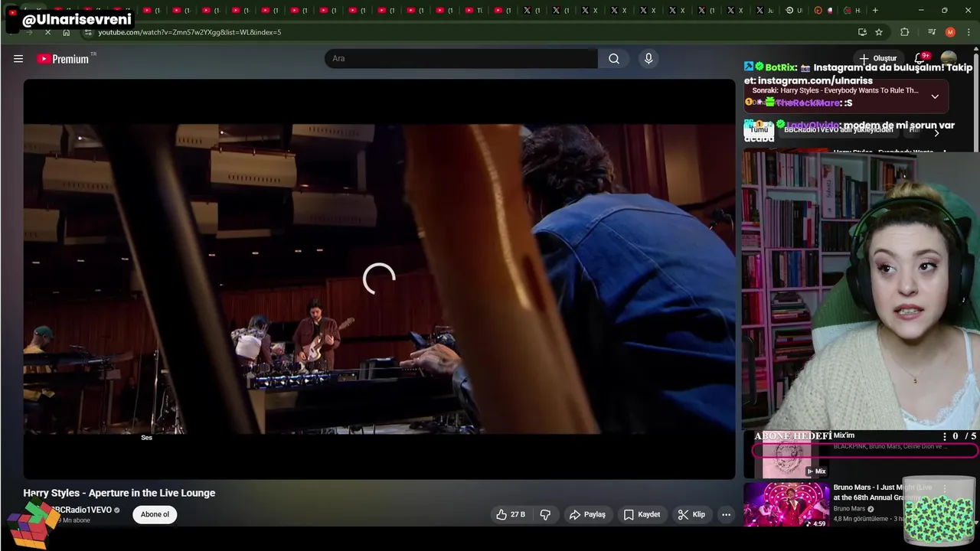Open the browser media control icon
This screenshot has width=980, height=551.
coord(931,32)
